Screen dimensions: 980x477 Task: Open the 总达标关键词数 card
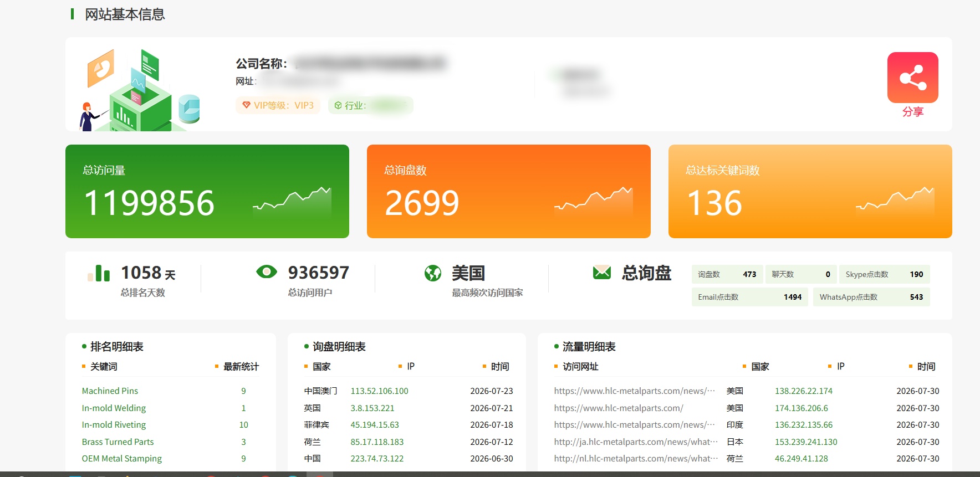(x=810, y=191)
